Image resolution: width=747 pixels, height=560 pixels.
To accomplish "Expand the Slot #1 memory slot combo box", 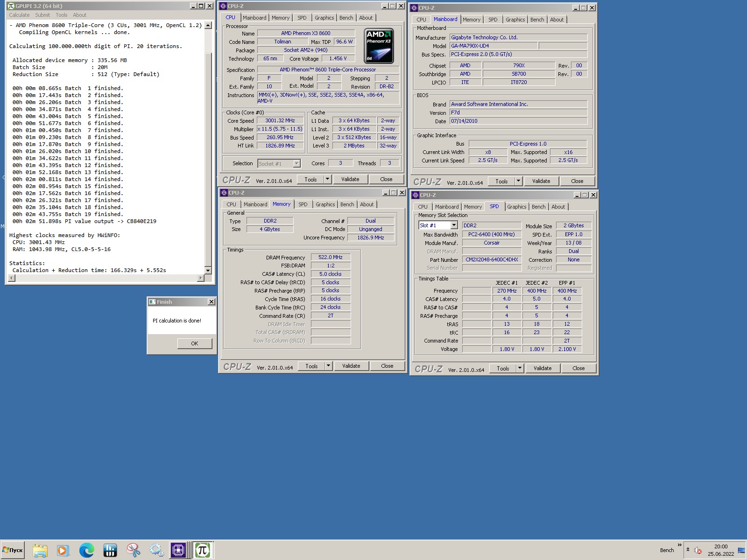I will pos(454,225).
